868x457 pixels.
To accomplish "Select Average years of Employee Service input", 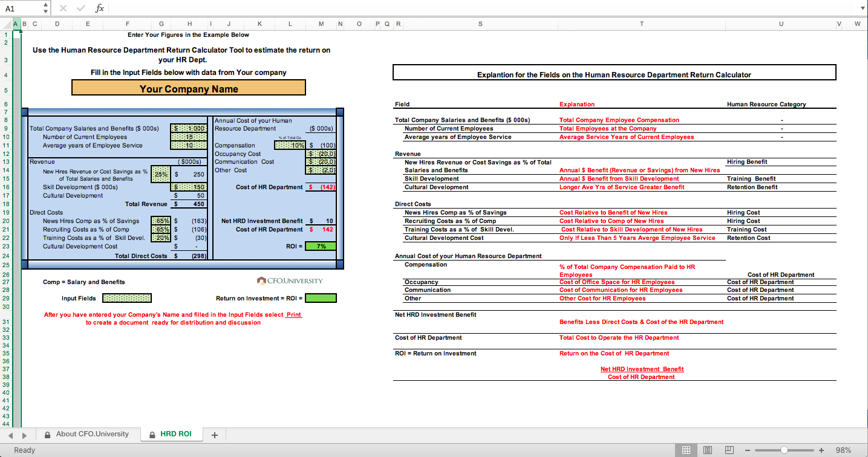I will 189,145.
